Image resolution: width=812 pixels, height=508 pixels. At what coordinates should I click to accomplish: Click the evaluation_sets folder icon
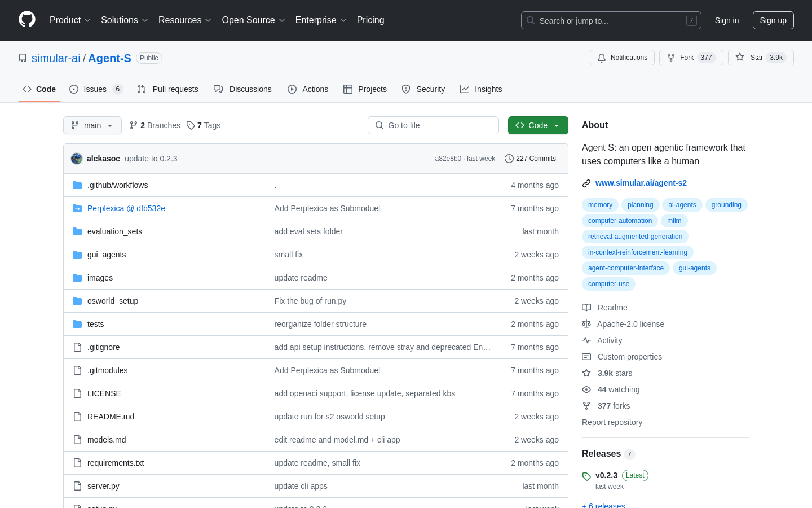coord(77,231)
